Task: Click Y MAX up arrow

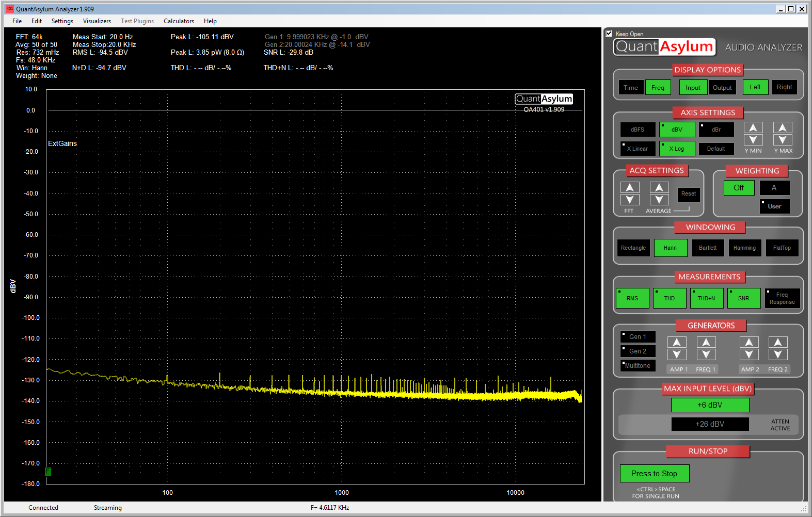Action: point(783,127)
